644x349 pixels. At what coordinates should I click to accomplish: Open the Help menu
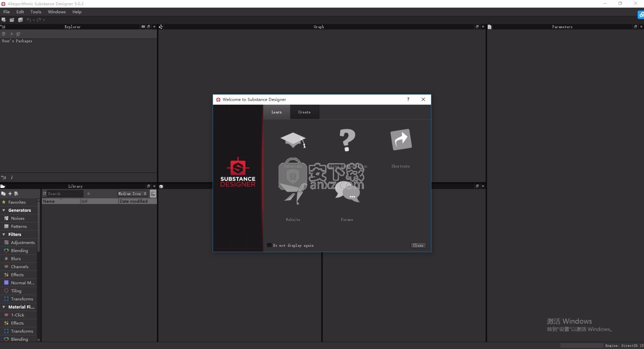77,12
